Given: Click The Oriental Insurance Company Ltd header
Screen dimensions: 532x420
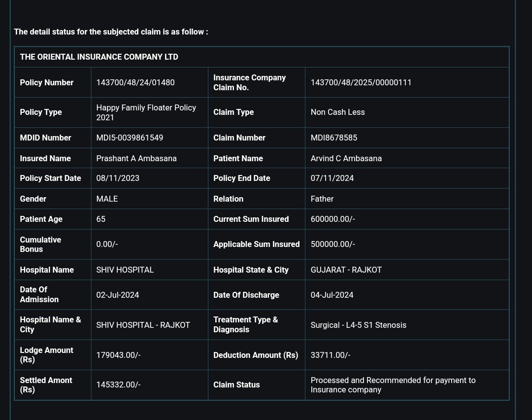Looking at the screenshot, I should [99, 57].
